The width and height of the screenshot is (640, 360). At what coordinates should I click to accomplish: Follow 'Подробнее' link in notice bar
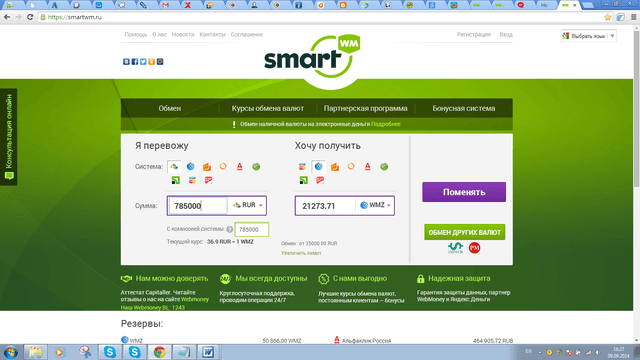click(386, 124)
